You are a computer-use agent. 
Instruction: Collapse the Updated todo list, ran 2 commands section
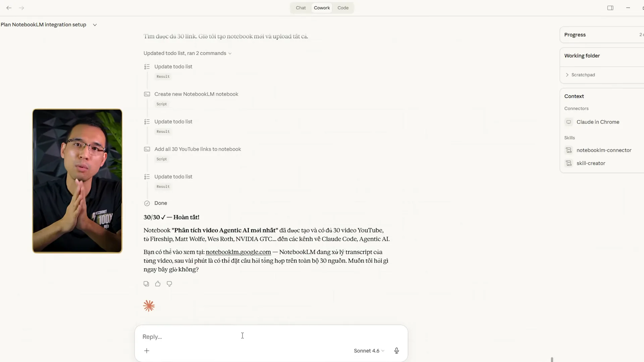pos(187,53)
